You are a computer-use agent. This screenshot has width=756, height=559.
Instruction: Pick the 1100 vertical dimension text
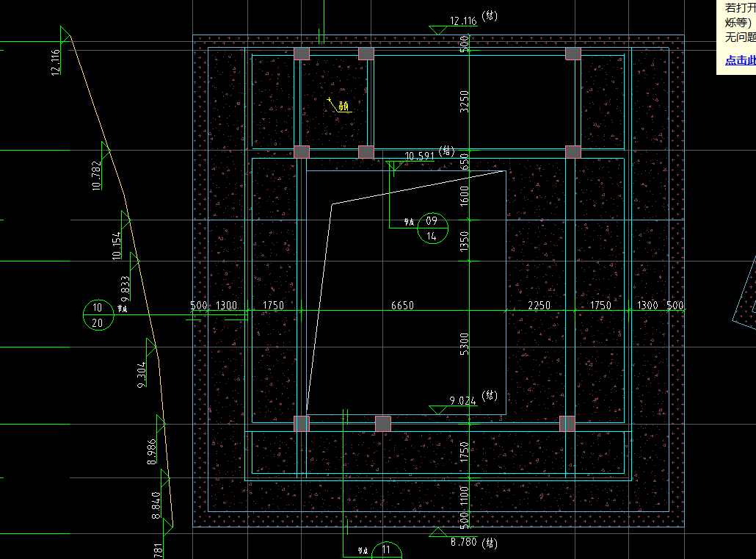[465, 497]
